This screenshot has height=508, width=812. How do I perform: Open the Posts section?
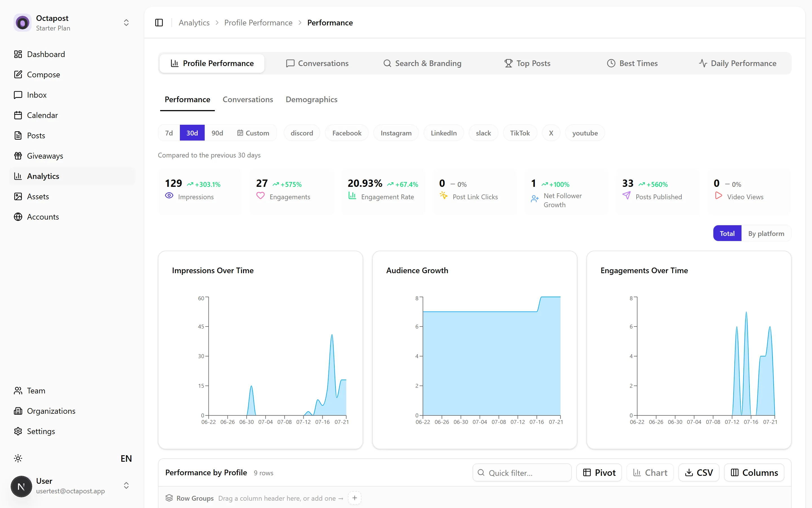click(72, 135)
